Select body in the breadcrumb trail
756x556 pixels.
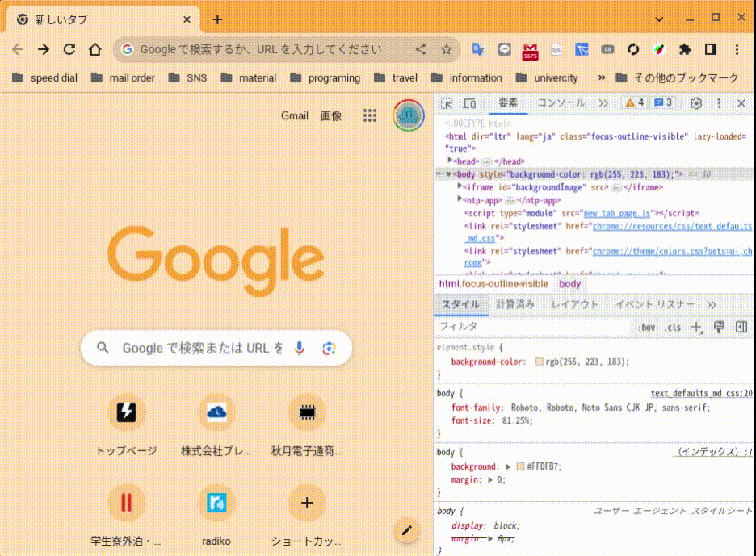point(570,284)
